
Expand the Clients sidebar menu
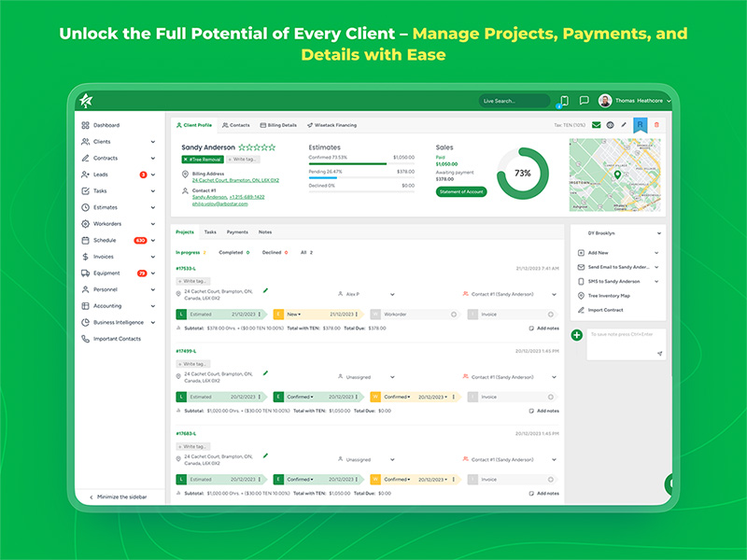(153, 142)
